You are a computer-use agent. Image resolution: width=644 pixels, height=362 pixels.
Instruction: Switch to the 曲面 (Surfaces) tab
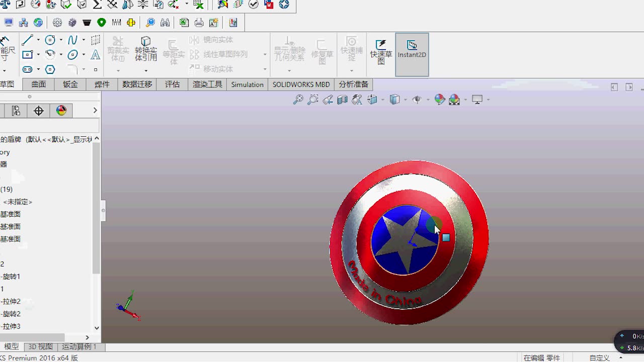point(39,84)
